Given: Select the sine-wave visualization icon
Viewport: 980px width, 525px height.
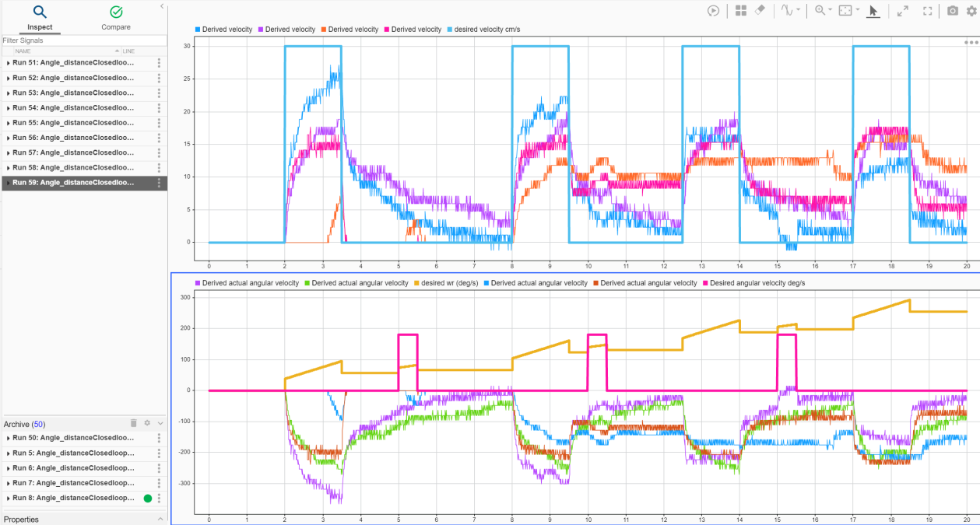Looking at the screenshot, I should click(788, 11).
